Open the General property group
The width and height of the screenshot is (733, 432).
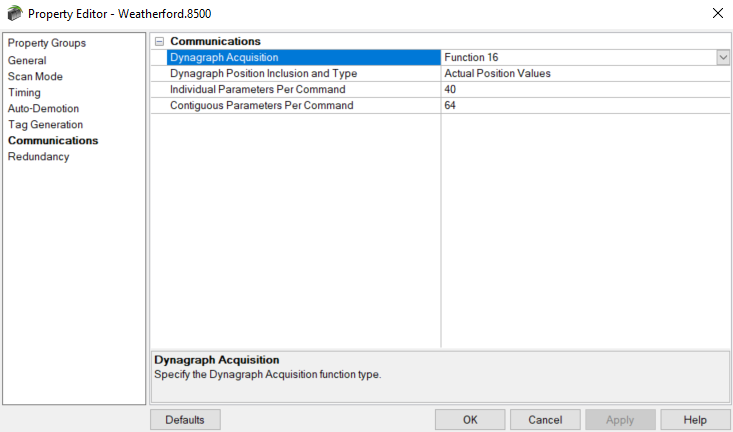tap(27, 60)
